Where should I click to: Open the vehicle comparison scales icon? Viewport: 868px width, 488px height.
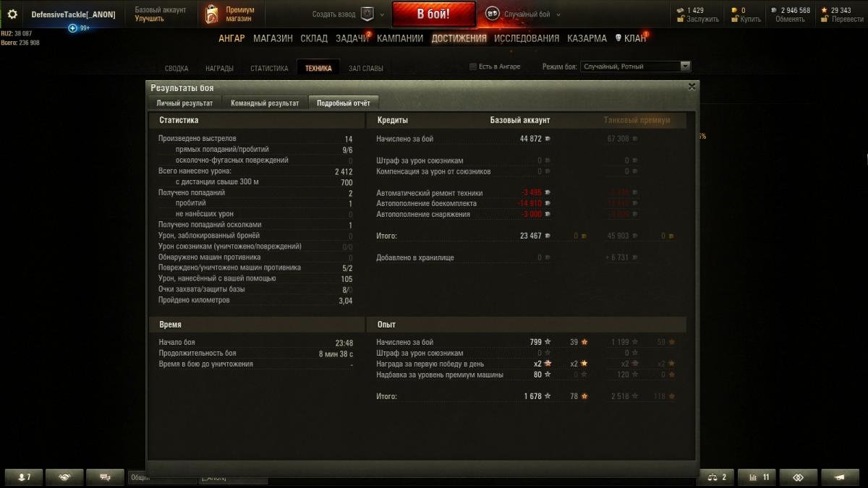pyautogui.click(x=716, y=477)
